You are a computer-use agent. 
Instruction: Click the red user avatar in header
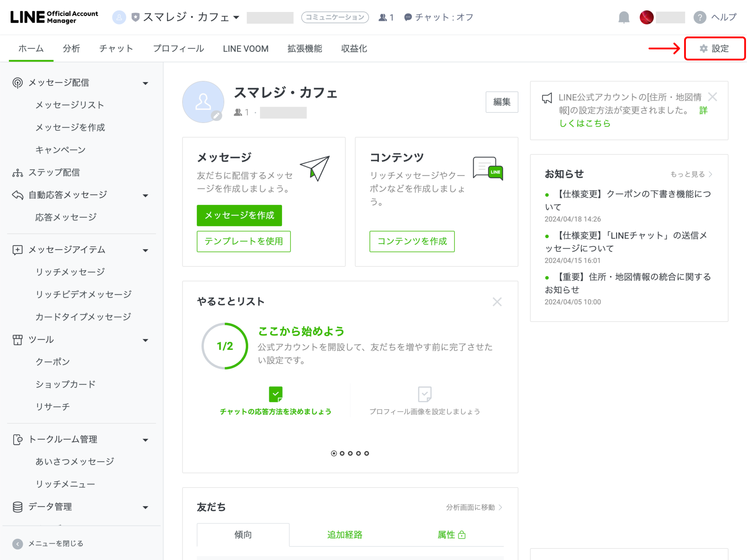pyautogui.click(x=646, y=17)
